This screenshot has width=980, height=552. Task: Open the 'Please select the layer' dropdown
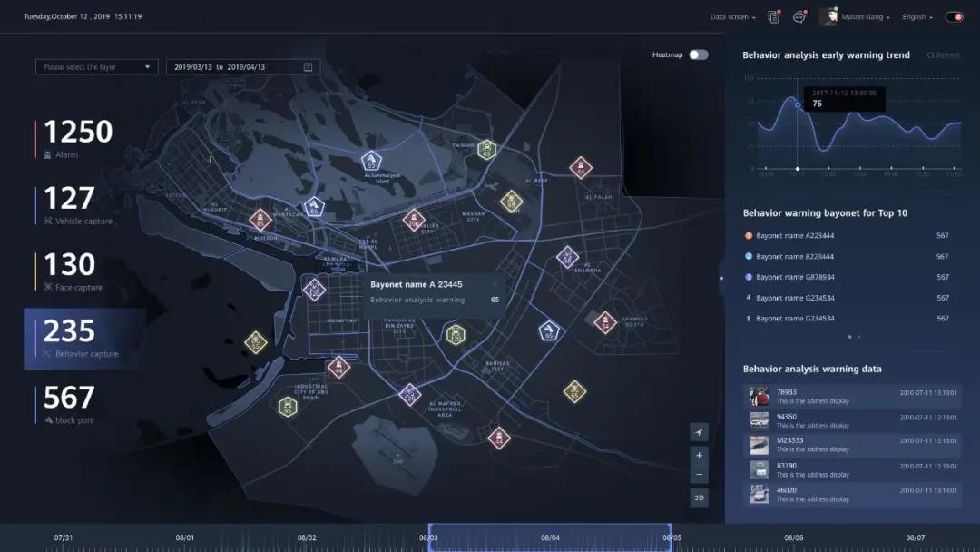[x=96, y=67]
